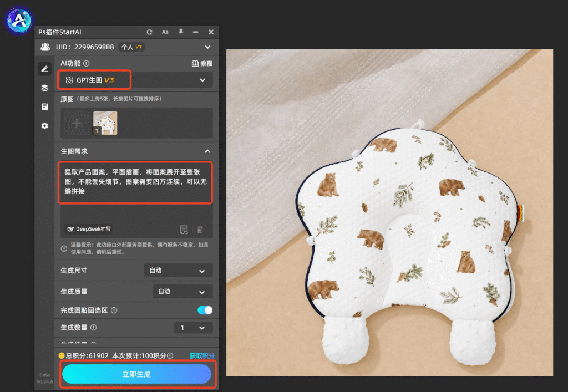Collapse the 生图需求 section chevron

(207, 151)
